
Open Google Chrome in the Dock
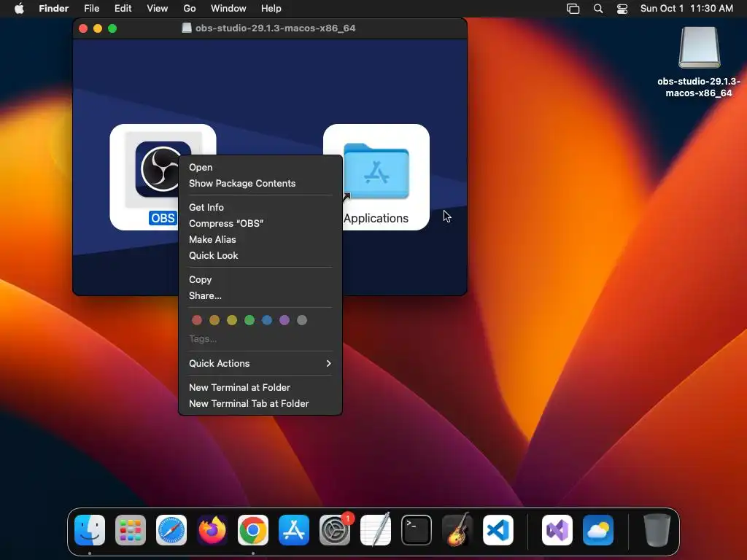[253, 529]
